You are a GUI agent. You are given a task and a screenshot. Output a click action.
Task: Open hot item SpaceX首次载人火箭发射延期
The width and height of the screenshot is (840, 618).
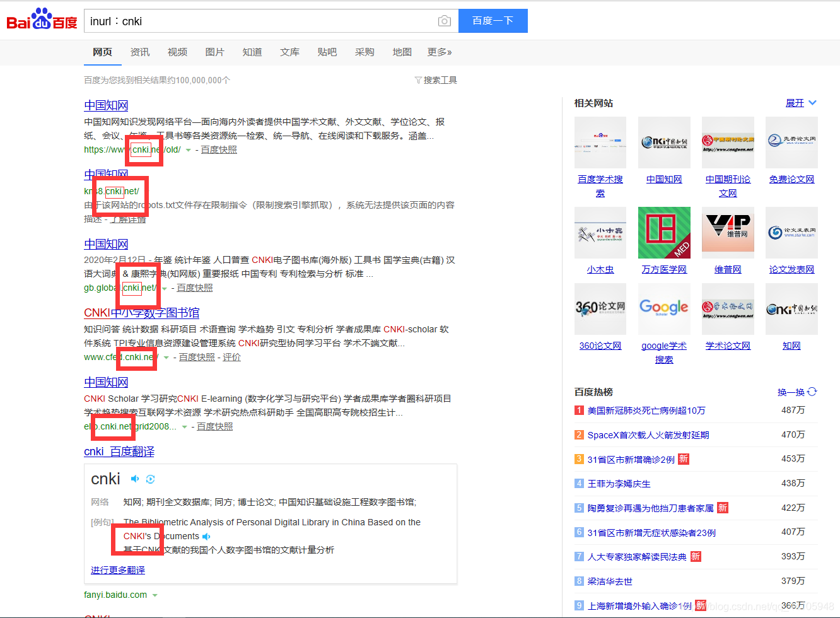[648, 435]
